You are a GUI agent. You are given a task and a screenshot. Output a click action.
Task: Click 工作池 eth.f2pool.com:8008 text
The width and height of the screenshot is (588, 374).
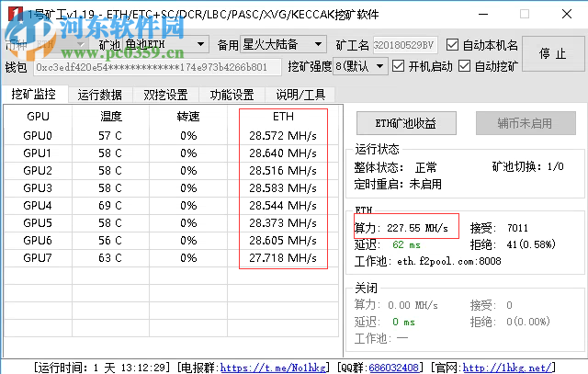[x=428, y=262]
